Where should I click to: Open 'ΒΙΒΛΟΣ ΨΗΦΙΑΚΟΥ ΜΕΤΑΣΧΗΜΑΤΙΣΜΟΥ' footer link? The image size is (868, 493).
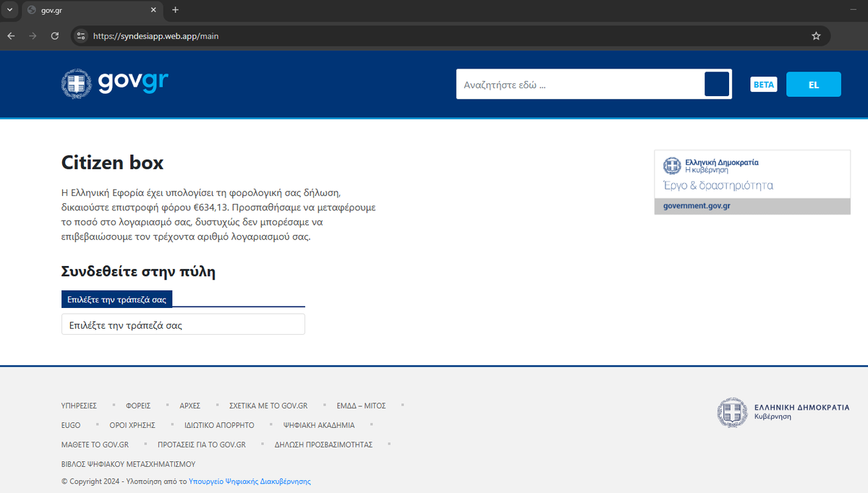point(128,464)
